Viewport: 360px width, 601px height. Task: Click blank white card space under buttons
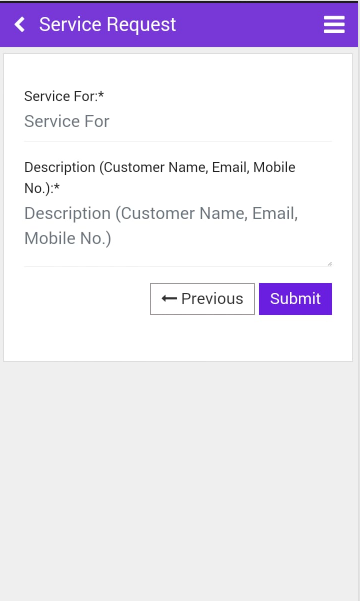pyautogui.click(x=178, y=338)
